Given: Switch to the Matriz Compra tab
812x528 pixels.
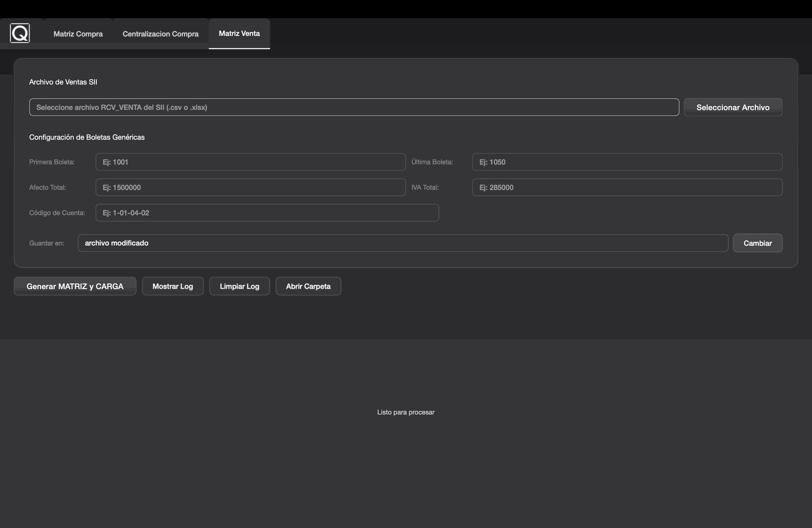Looking at the screenshot, I should point(78,34).
